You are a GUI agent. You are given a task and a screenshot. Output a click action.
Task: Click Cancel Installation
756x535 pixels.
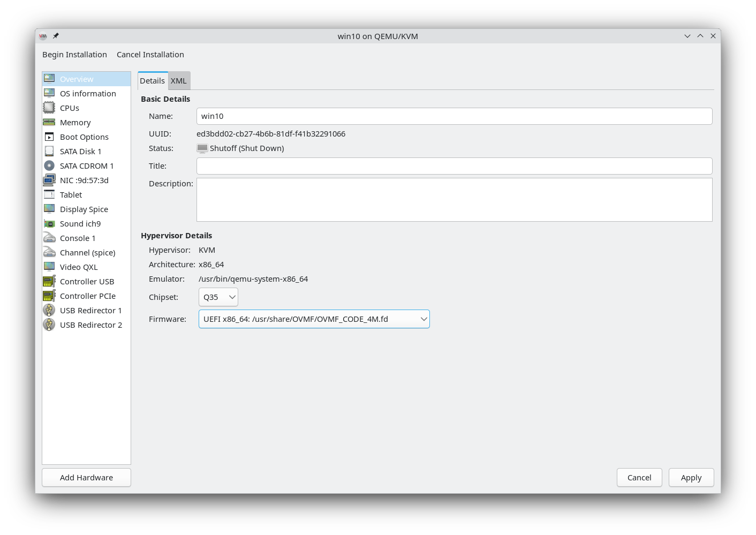pos(150,55)
